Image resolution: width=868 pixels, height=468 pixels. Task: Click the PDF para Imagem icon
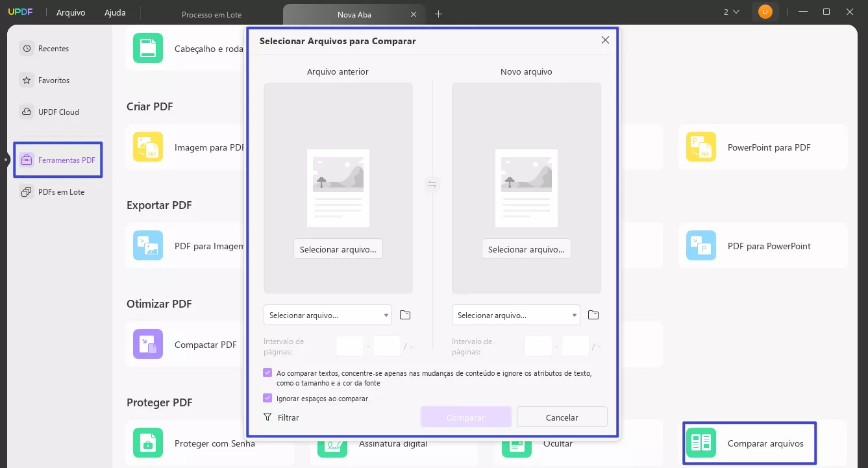(148, 246)
